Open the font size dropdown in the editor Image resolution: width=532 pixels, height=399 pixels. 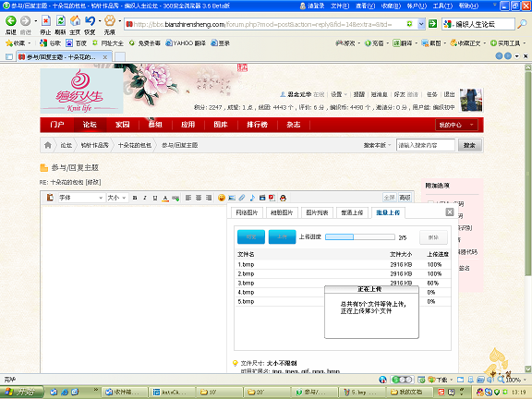(x=117, y=198)
